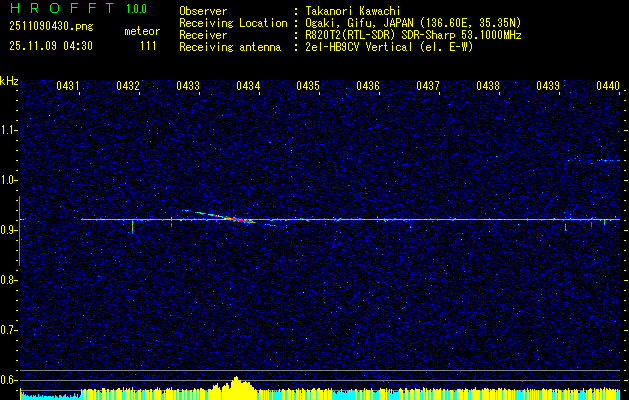Click the meteor count 111
The image size is (629, 400).
(148, 46)
